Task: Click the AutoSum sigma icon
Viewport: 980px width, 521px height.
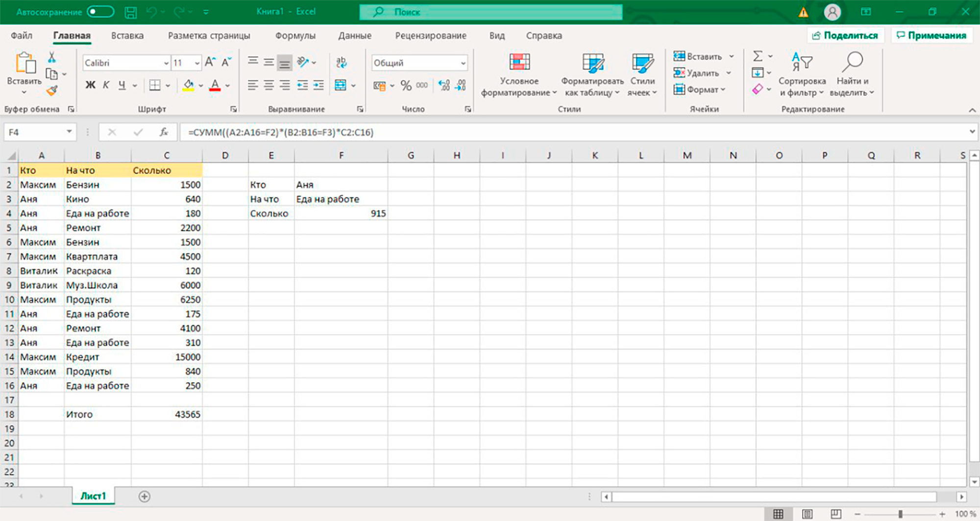Action: click(758, 56)
